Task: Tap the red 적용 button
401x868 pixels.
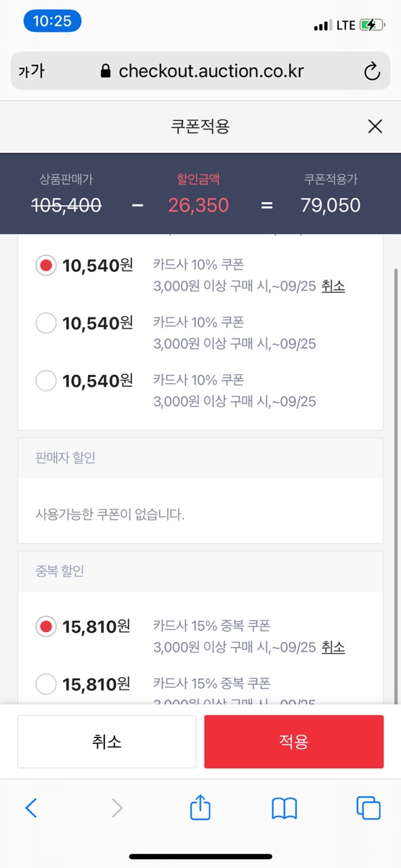Action: tap(294, 742)
